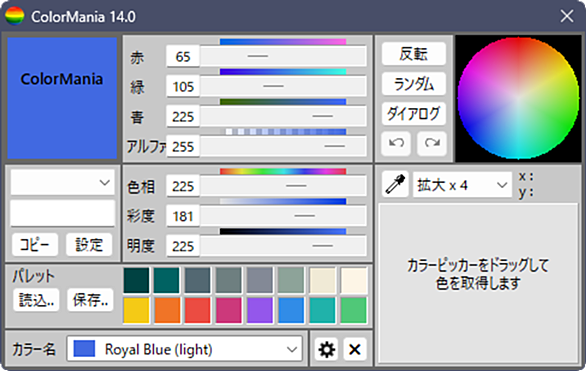The height and width of the screenshot is (371, 586).
Task: Click the コピー (copy) button
Action: pos(35,245)
